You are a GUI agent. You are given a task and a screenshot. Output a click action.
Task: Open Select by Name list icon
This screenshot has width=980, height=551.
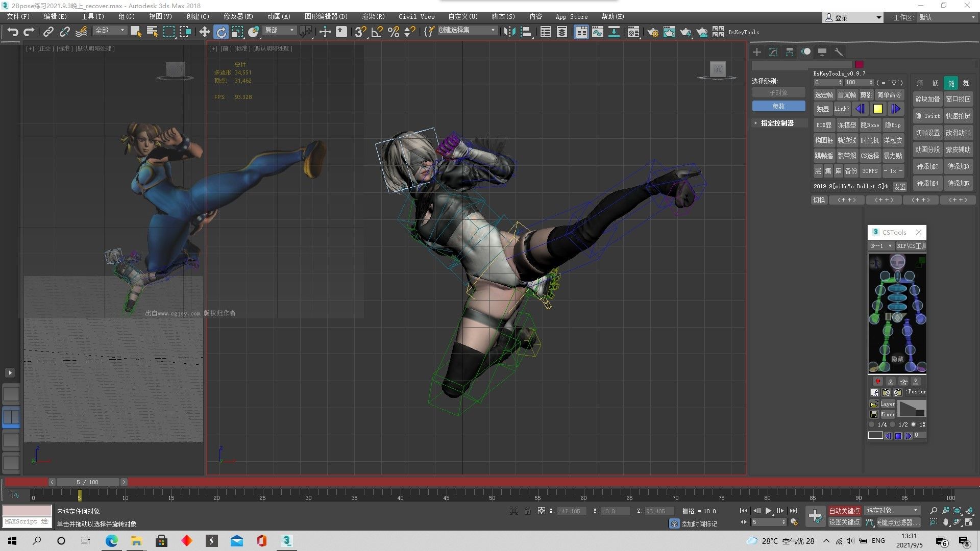pos(152,32)
